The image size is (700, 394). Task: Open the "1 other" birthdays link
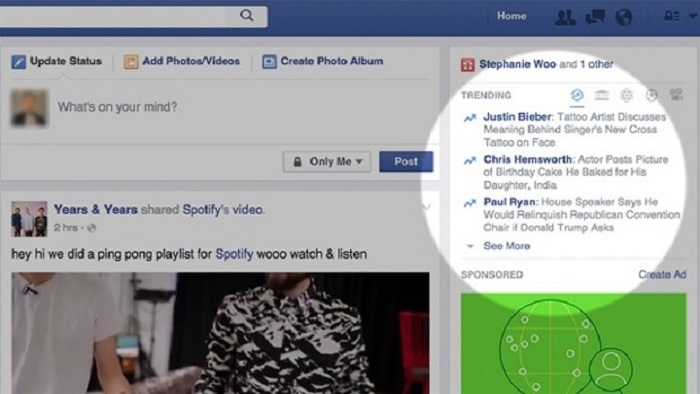pos(596,64)
